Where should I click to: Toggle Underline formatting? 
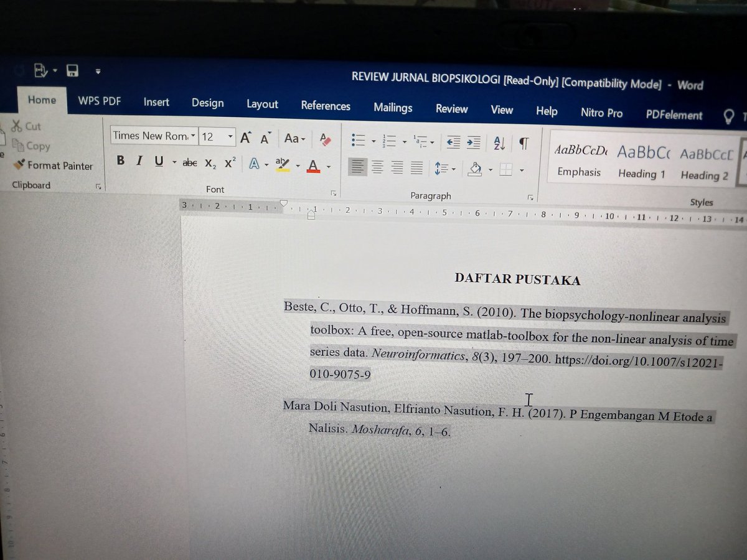pos(159,162)
